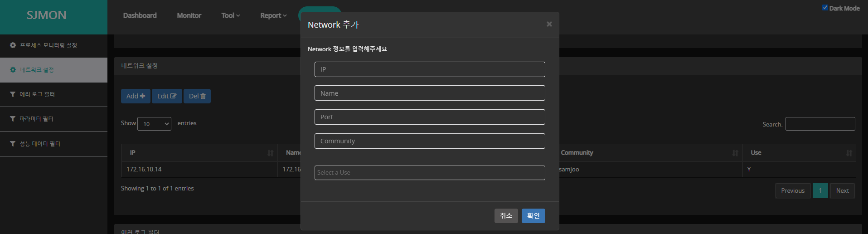Screen dimensions: 868x234
Task: Open the Show entries count dropdown
Action: pos(154,124)
